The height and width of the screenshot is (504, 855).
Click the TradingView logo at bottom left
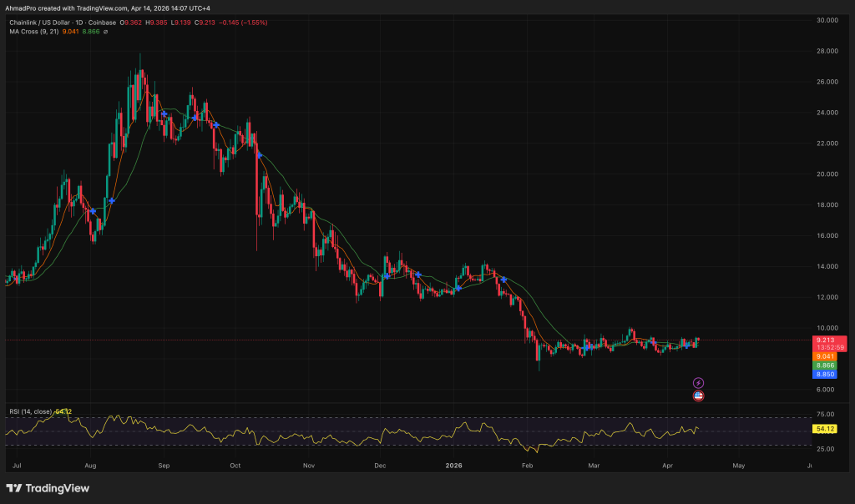point(48,488)
